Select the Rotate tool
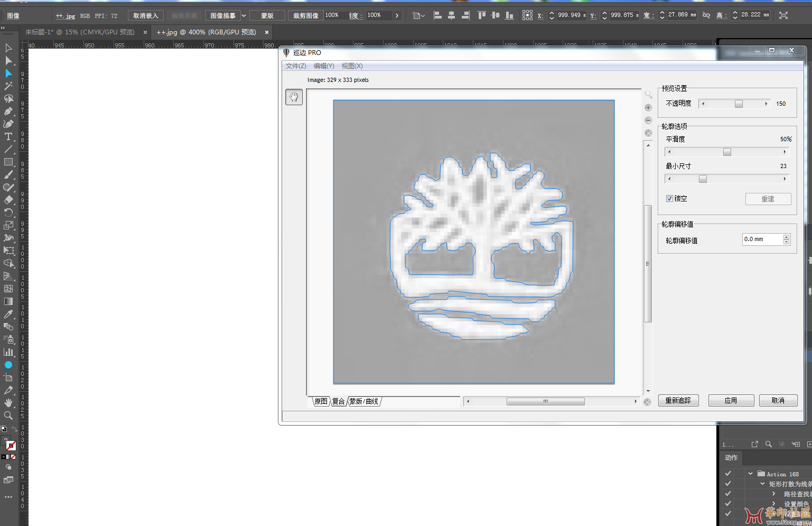Viewport: 812px width, 526px height. (8, 213)
